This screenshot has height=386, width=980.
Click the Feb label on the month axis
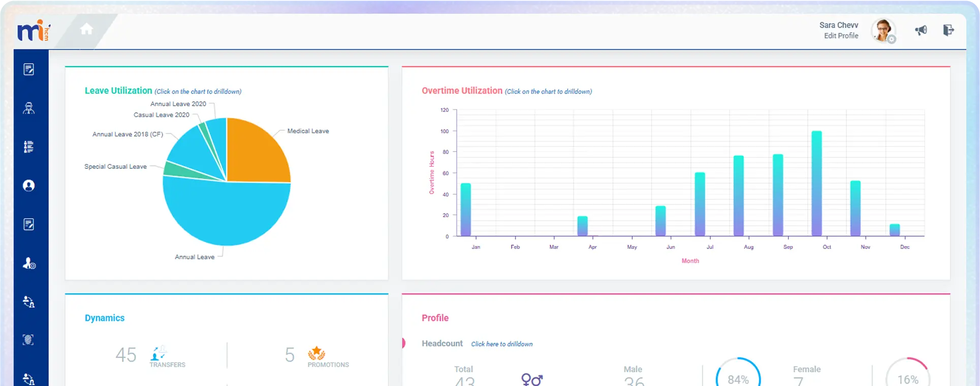[x=515, y=247]
